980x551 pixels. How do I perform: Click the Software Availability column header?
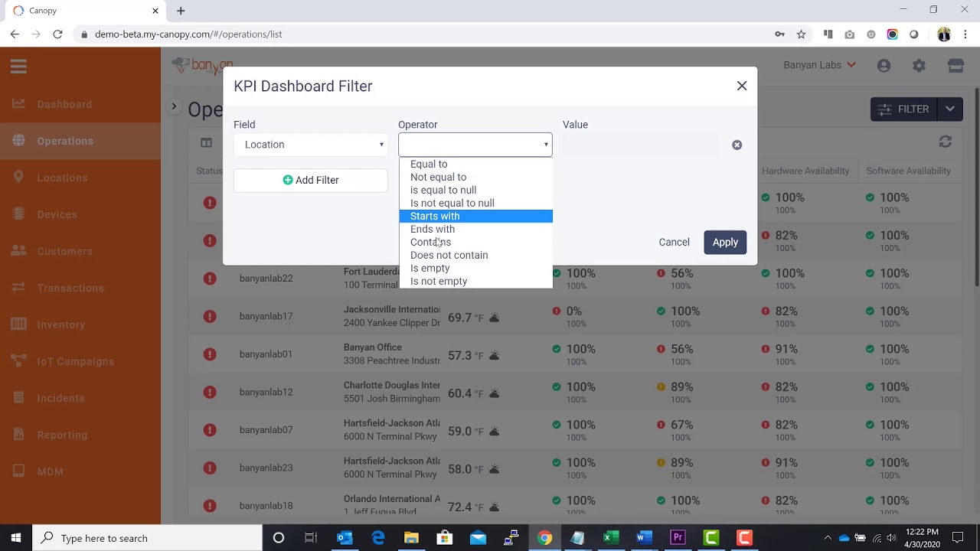tap(908, 171)
